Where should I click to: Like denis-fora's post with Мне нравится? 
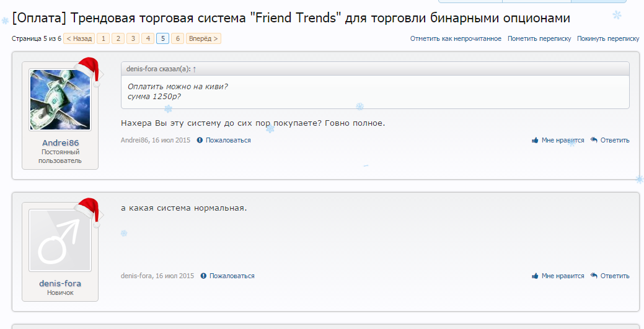[x=563, y=276]
